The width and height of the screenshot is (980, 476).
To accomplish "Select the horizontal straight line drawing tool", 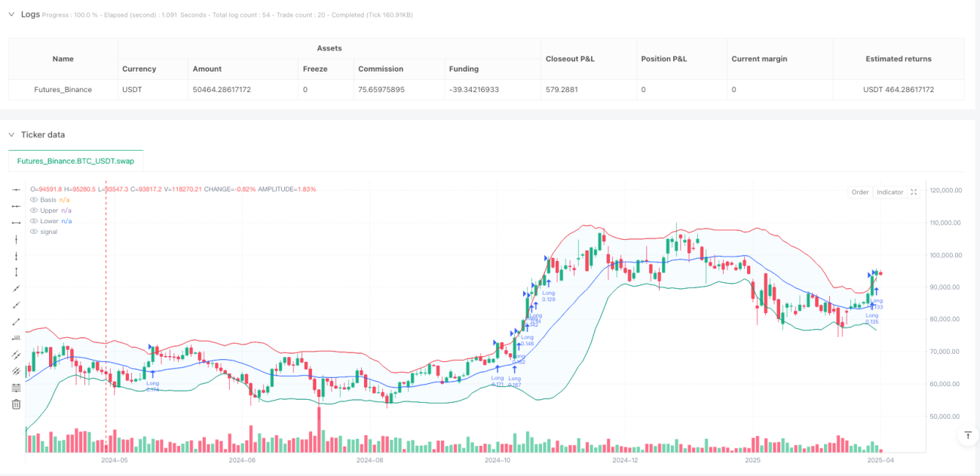I will [x=16, y=189].
